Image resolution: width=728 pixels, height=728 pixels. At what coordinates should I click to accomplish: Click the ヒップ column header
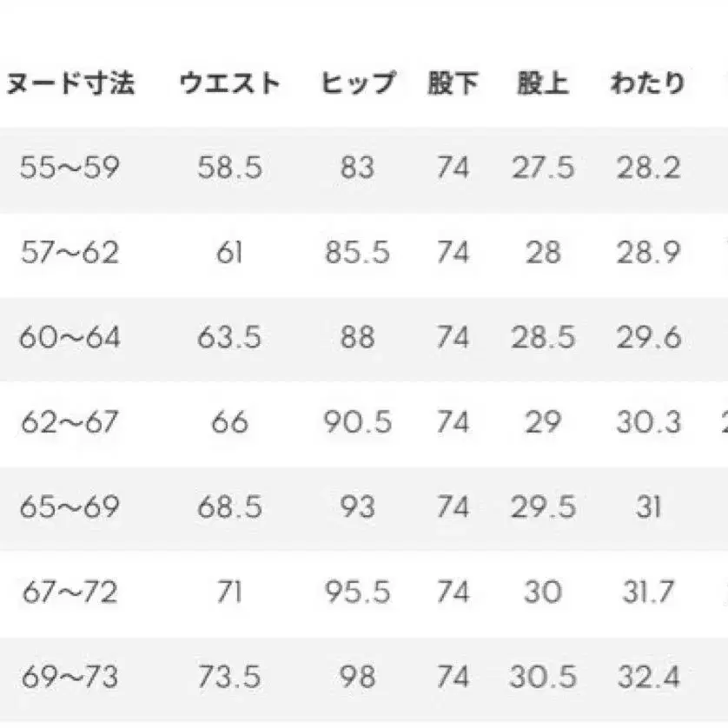[357, 84]
